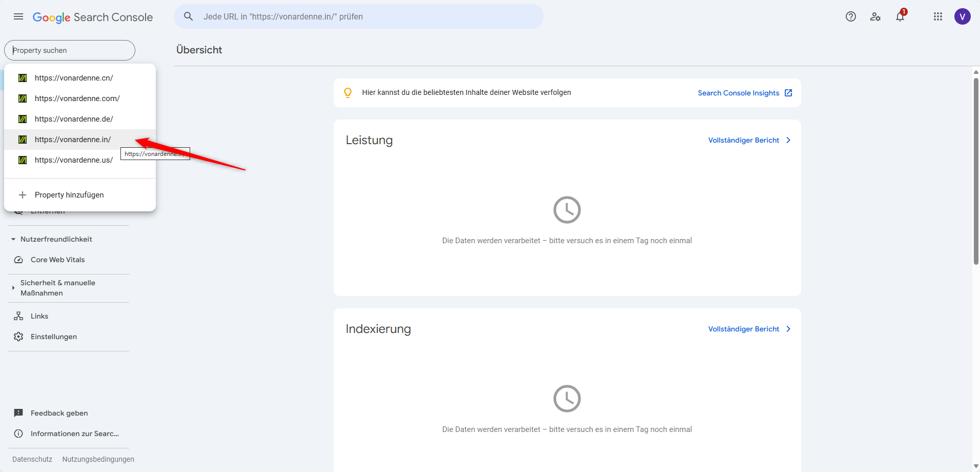Viewport: 980px width, 472px height.
Task: Focus the Property suchen field
Action: (70, 50)
